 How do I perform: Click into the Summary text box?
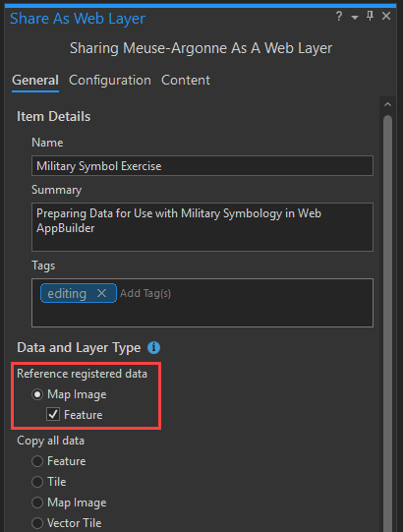point(202,227)
